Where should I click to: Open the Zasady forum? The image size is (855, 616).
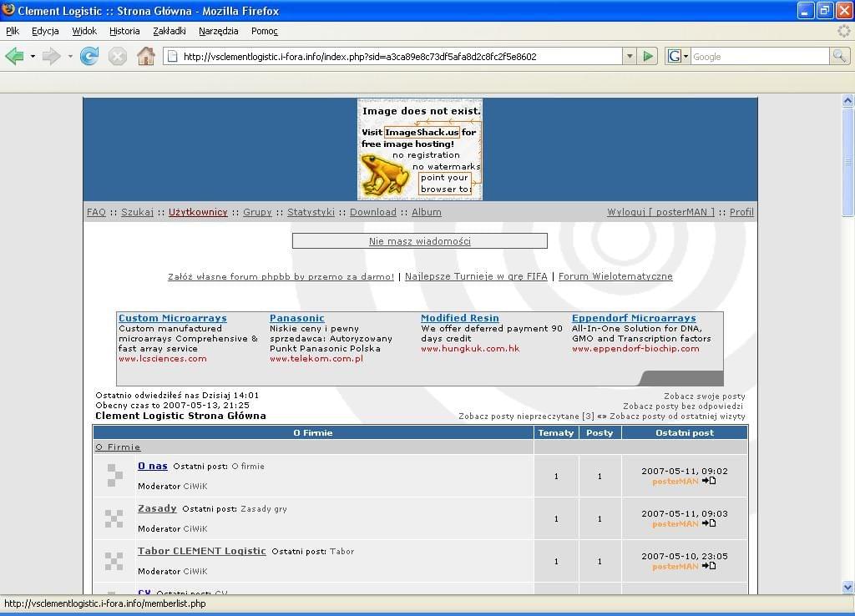pos(157,508)
